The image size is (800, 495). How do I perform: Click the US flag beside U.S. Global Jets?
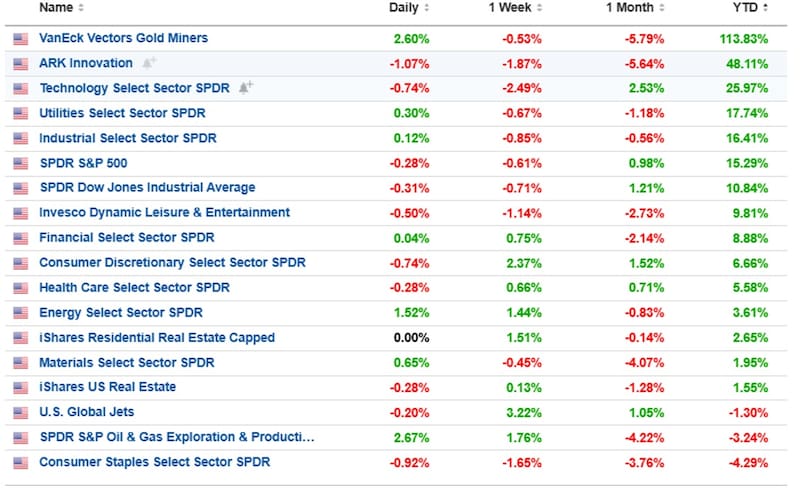[x=21, y=413]
